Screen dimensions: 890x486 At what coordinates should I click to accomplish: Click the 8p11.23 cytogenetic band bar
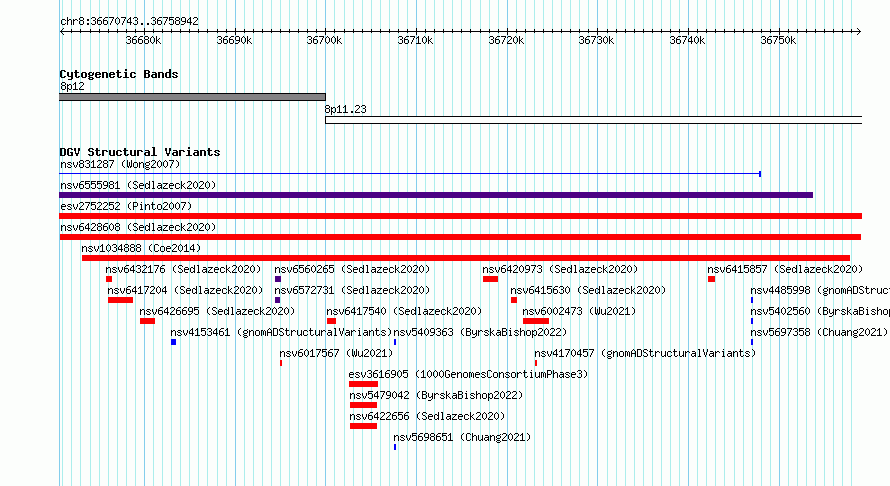click(x=594, y=120)
